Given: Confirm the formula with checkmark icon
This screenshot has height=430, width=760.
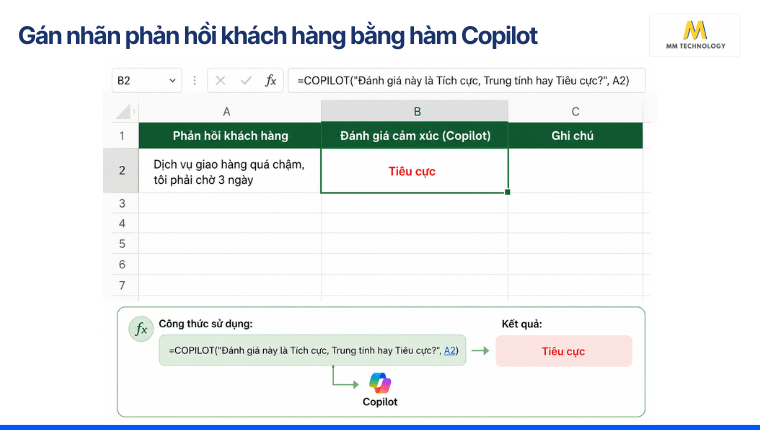Looking at the screenshot, I should pyautogui.click(x=246, y=80).
